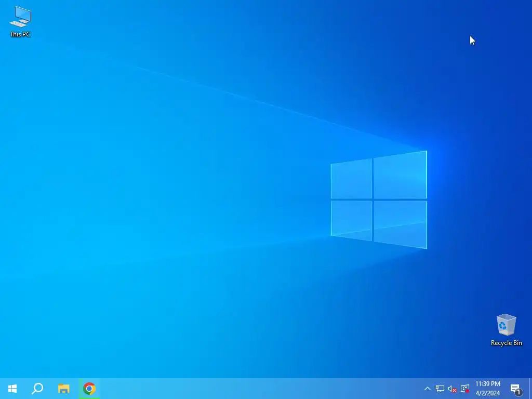Viewport: 532px width, 399px height.
Task: Select the Recycle Bin desktop icon
Action: [x=506, y=330]
